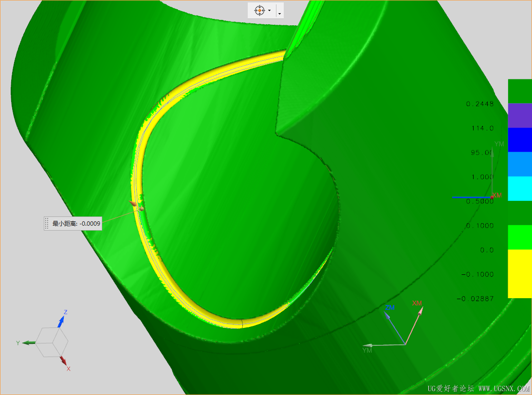Grab the dotted handle of the distance label
Screen dimensions: 532x395
pos(47,223)
